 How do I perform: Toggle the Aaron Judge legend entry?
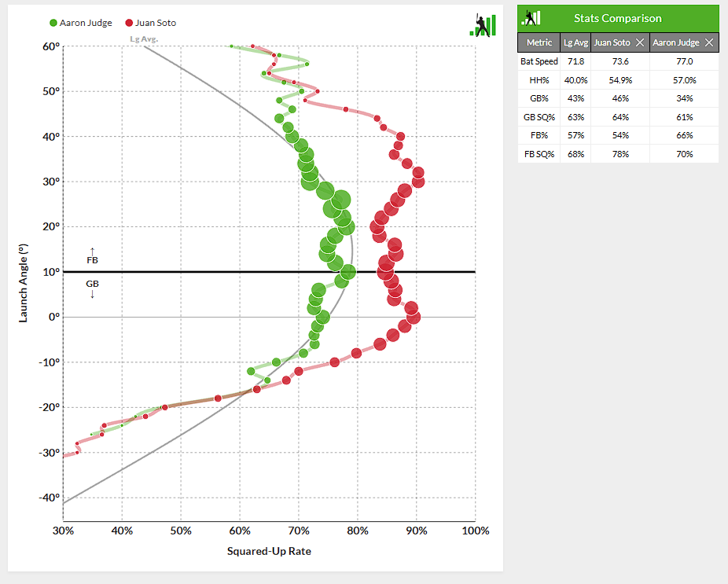85,23
